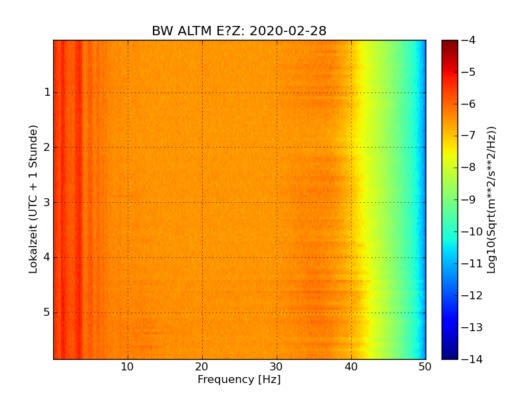Click the colorbar tick label −12
The height and width of the screenshot is (399, 532).
tap(472, 295)
